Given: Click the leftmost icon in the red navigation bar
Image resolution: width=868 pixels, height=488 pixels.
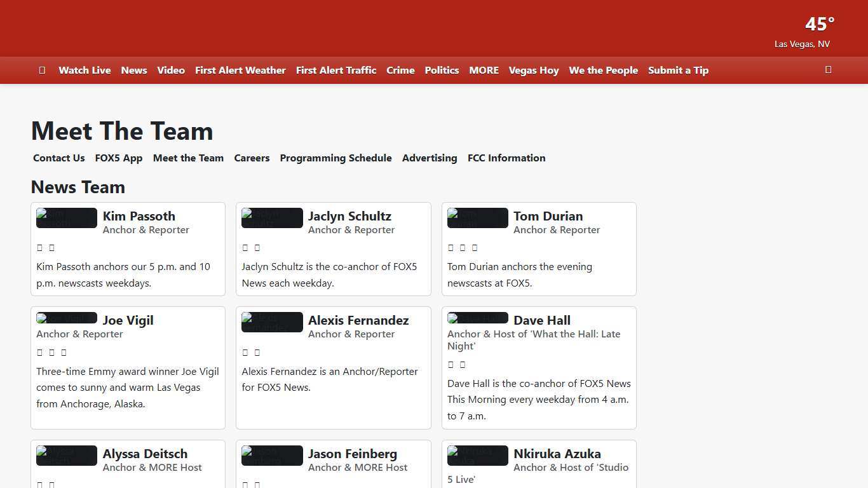Looking at the screenshot, I should 42,71.
